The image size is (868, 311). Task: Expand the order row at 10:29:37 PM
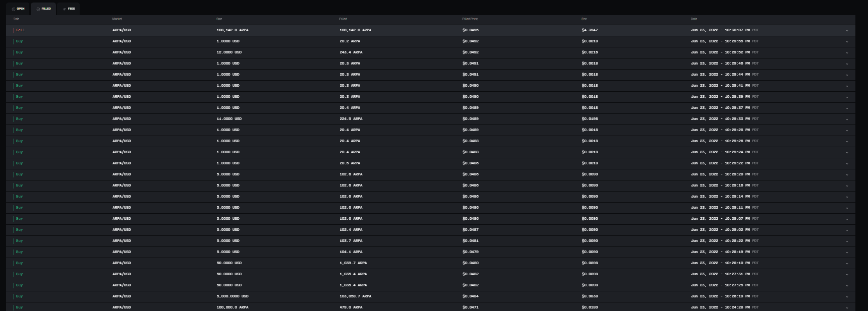(847, 108)
